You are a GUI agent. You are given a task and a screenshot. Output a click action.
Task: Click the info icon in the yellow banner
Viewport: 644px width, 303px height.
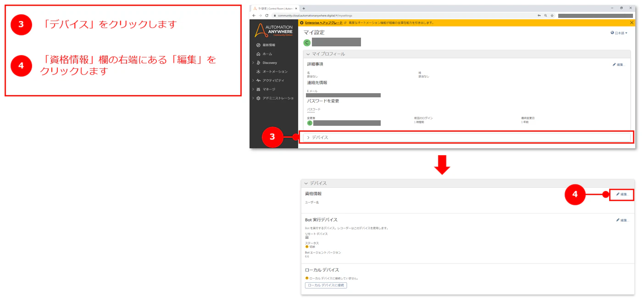(x=301, y=22)
